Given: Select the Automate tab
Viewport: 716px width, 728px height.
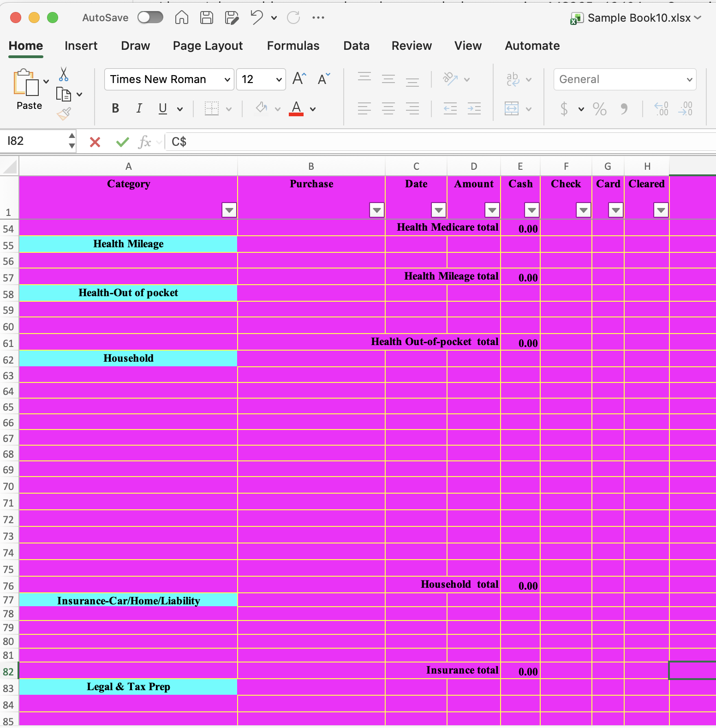Looking at the screenshot, I should pos(532,46).
